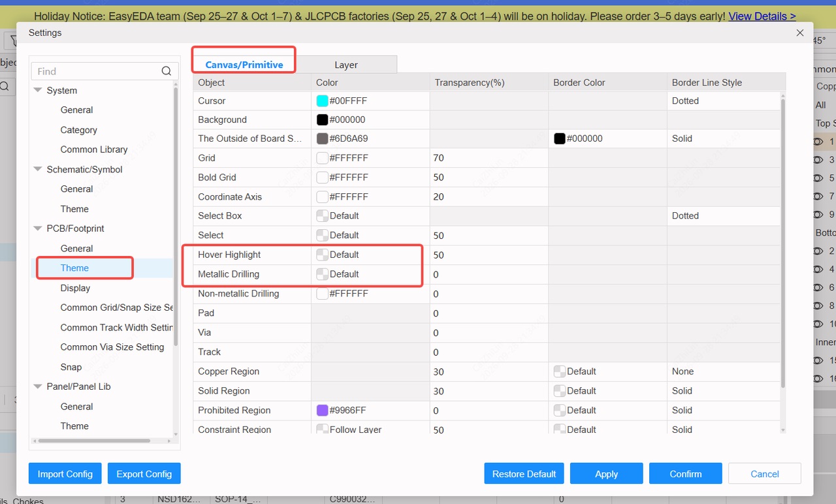Open the Prohibited Region purple color swatch
Image resolution: width=836 pixels, height=504 pixels.
click(x=322, y=410)
